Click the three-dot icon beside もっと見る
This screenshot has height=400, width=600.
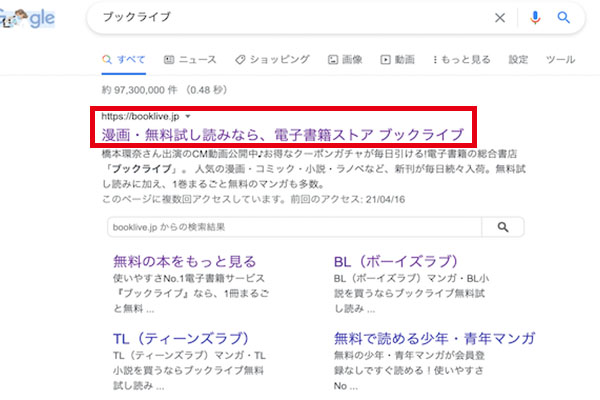click(x=435, y=60)
